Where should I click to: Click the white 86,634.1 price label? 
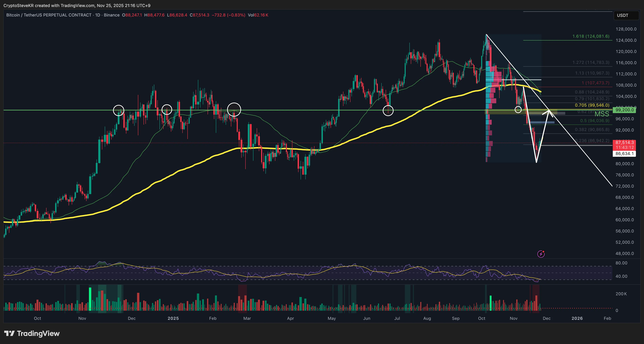click(x=624, y=154)
